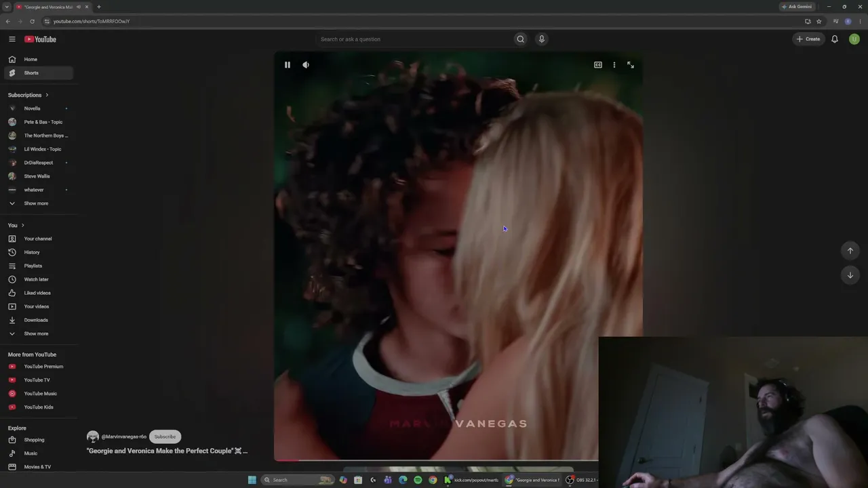The height and width of the screenshot is (488, 868).
Task: Open Music under Explore
Action: point(38,453)
